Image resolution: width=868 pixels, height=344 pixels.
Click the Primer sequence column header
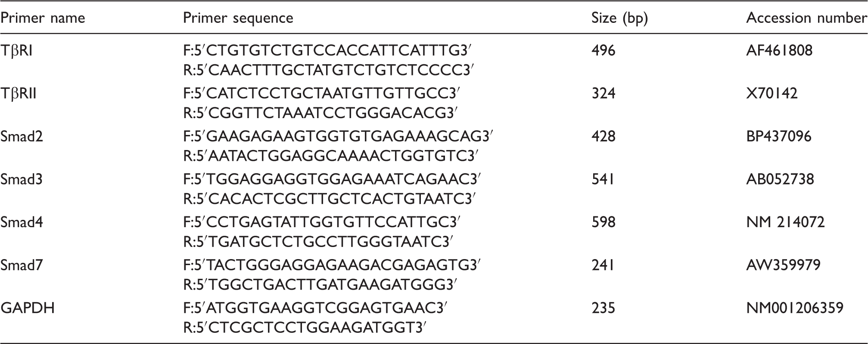click(x=238, y=18)
